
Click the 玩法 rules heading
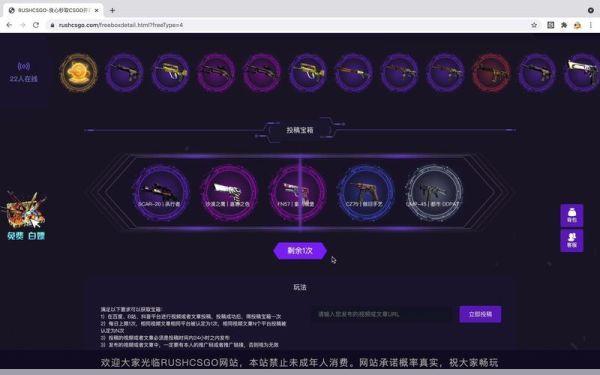point(300,287)
